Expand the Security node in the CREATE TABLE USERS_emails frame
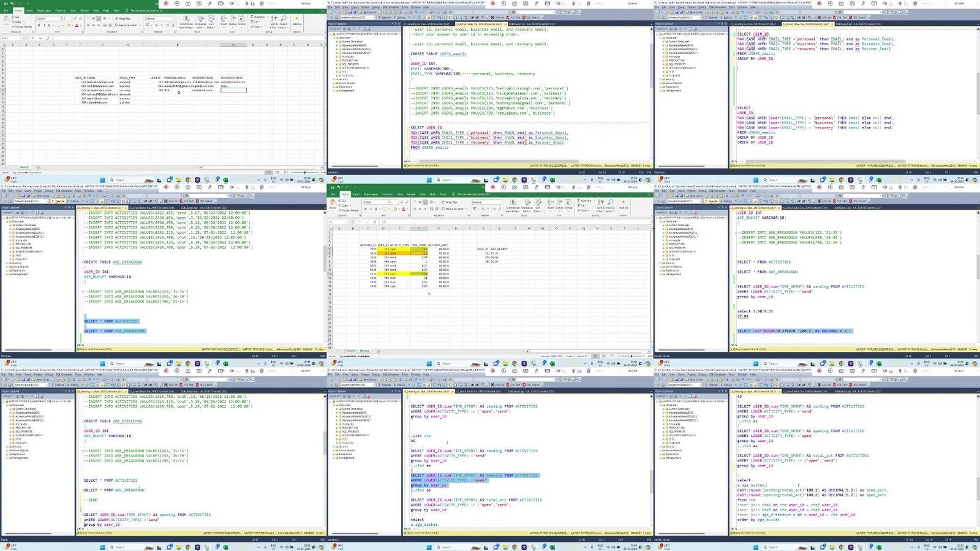 (333, 79)
